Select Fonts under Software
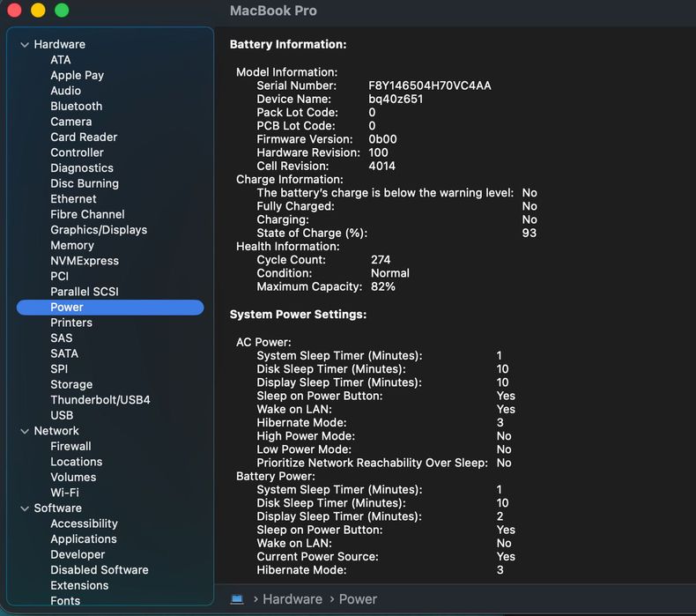The width and height of the screenshot is (696, 616). (x=65, y=601)
